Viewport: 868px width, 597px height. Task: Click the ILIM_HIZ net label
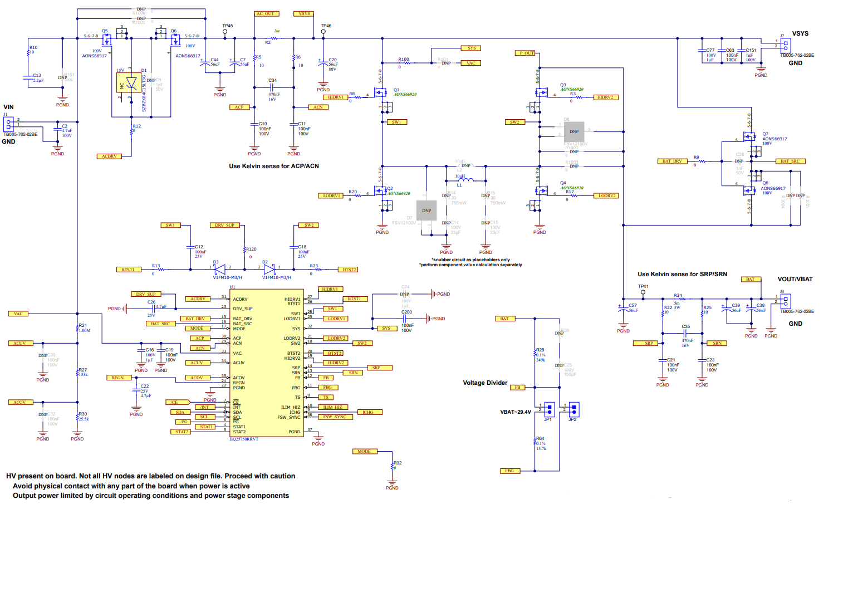coord(333,408)
